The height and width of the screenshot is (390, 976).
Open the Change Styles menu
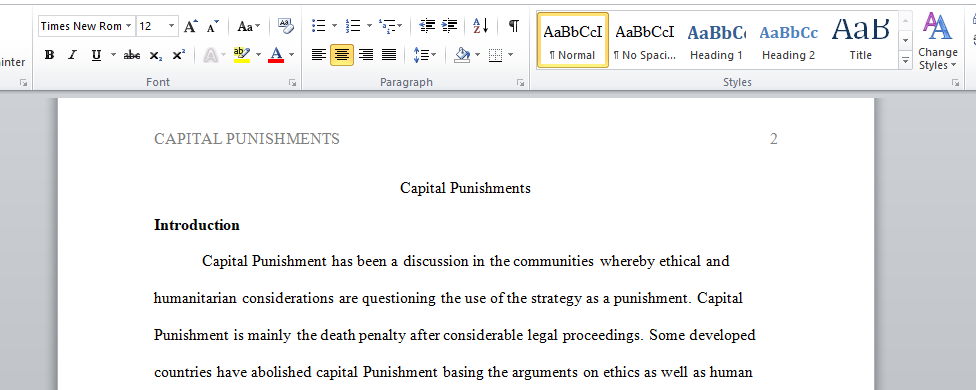937,42
